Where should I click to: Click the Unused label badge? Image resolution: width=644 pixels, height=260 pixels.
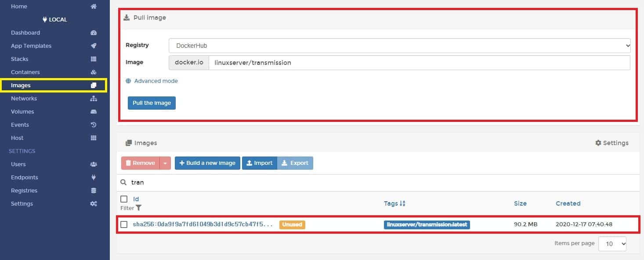click(292, 224)
